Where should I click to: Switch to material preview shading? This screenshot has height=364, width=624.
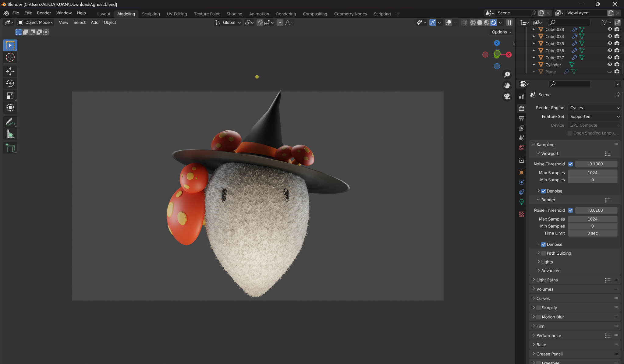(487, 23)
